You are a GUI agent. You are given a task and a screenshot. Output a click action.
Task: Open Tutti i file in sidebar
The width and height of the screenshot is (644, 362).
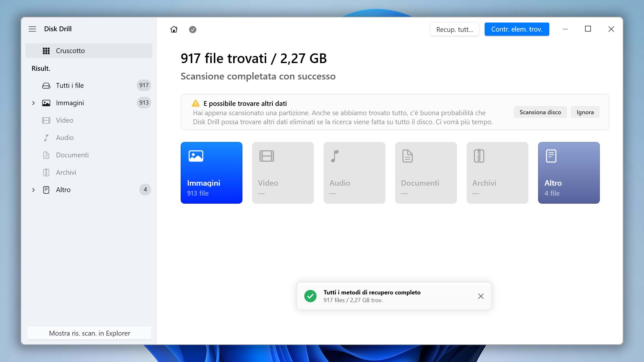point(89,86)
